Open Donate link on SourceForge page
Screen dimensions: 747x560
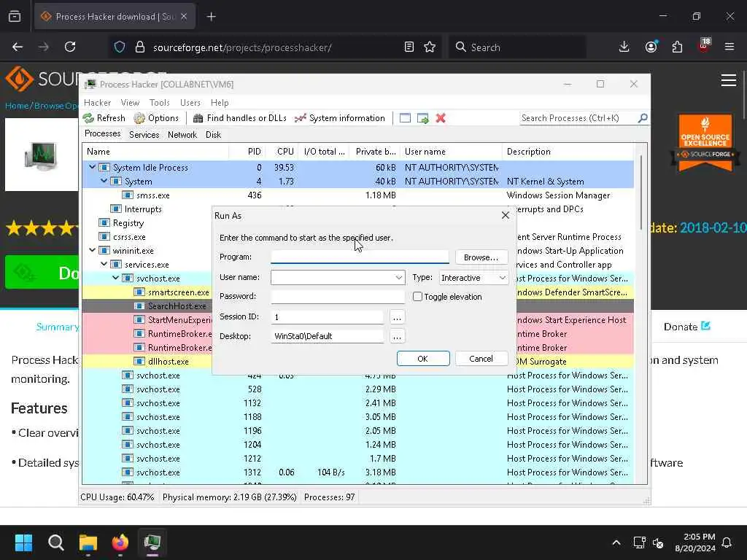click(686, 327)
